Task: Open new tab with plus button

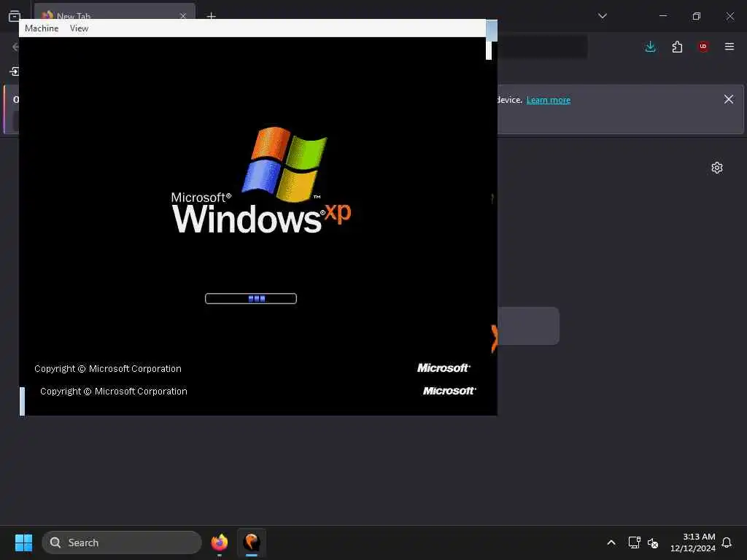Action: (211, 16)
